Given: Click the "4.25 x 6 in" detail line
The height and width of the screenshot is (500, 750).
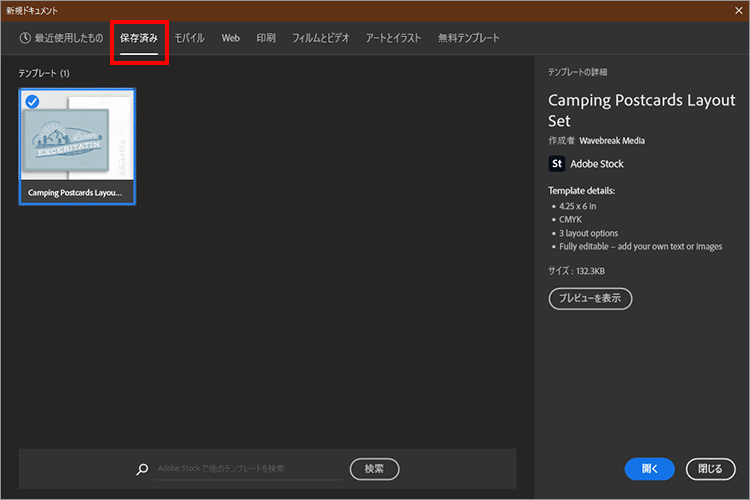Looking at the screenshot, I should click(x=578, y=206).
